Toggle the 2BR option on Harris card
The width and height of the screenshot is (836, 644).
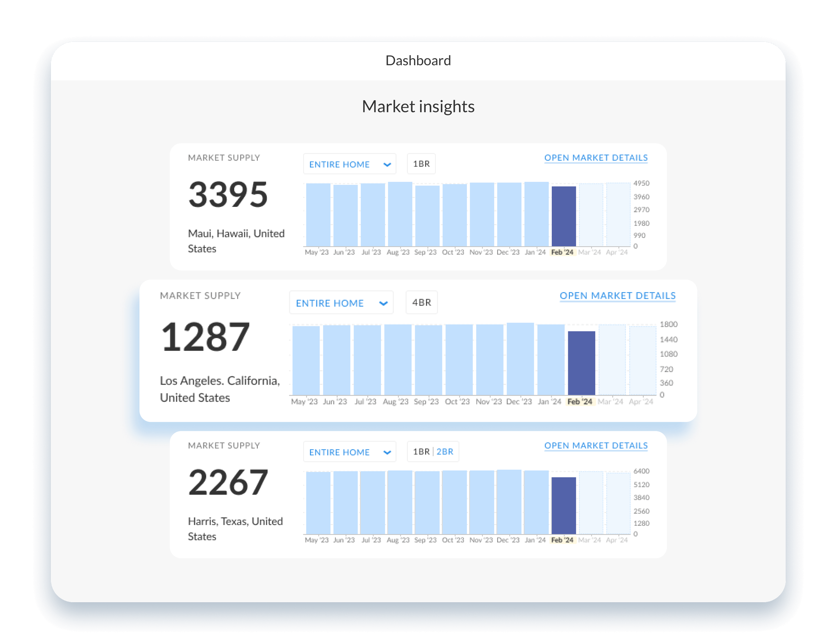pyautogui.click(x=445, y=452)
